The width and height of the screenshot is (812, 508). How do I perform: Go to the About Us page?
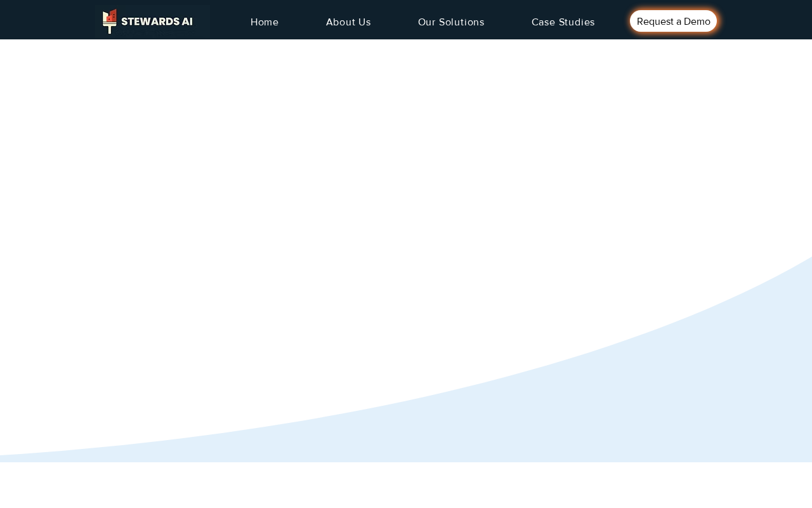[x=348, y=22]
